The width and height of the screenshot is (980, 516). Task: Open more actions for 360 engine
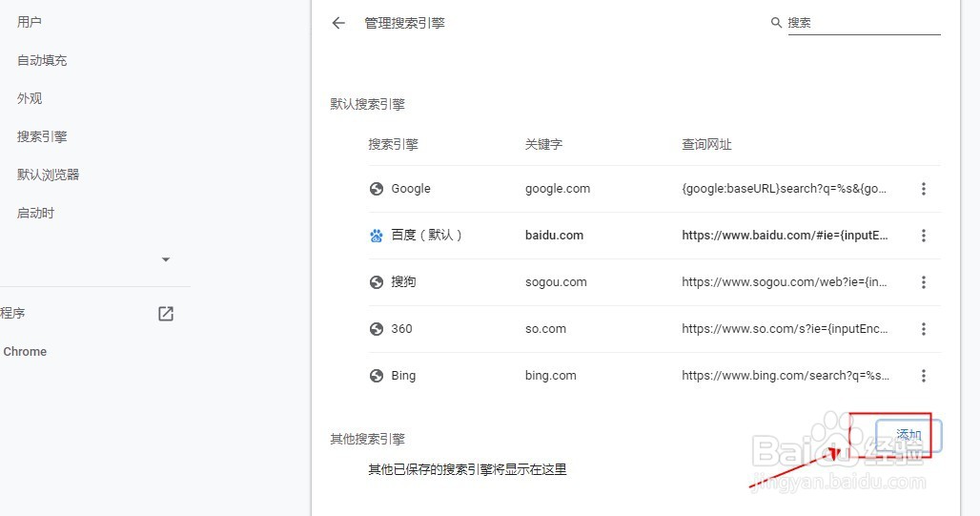click(x=923, y=329)
